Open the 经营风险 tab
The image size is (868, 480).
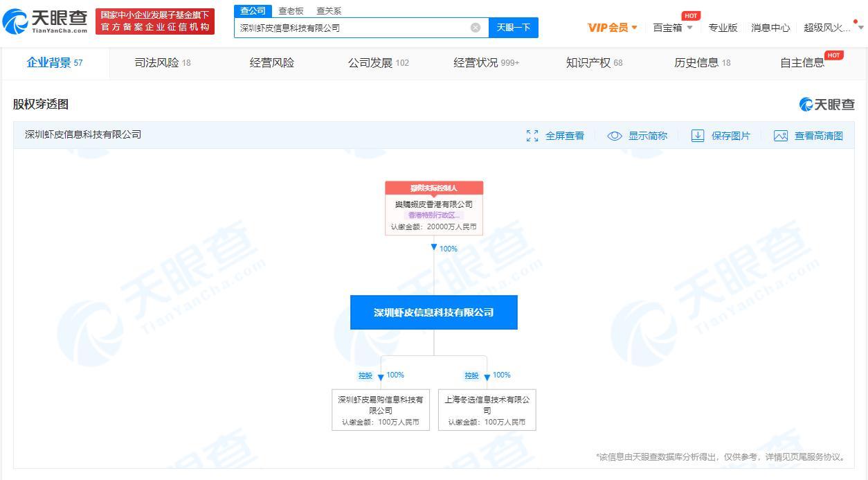point(272,63)
